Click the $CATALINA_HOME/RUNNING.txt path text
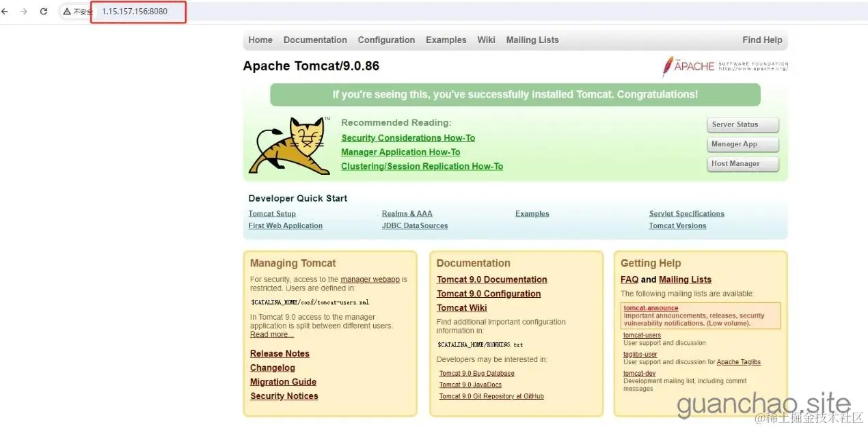 point(480,345)
